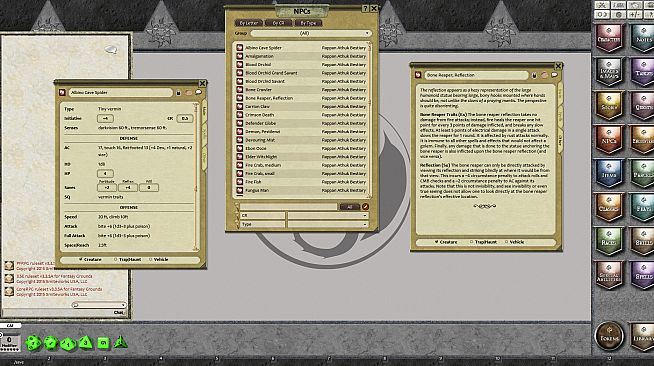Open the Characters sidebar banner
This screenshot has height=366, width=654.
(x=609, y=38)
